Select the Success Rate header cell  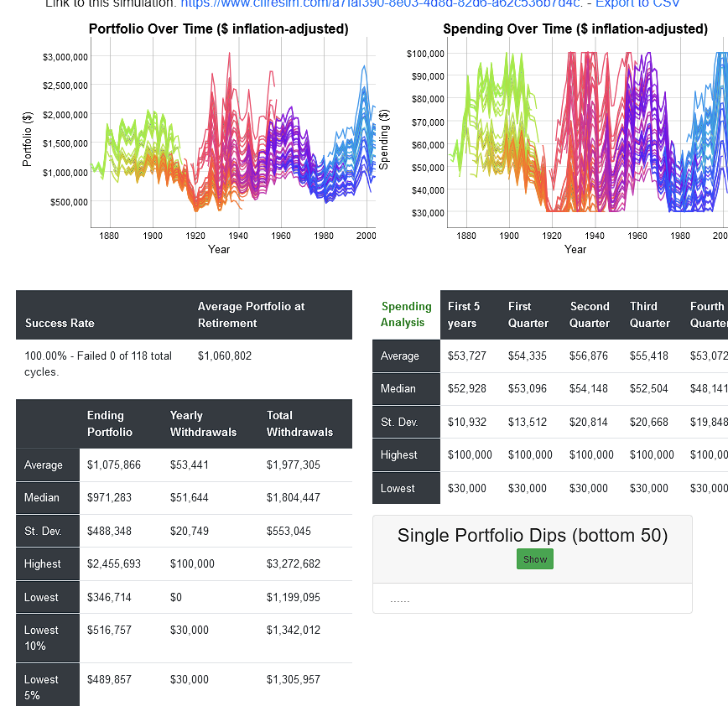click(60, 323)
